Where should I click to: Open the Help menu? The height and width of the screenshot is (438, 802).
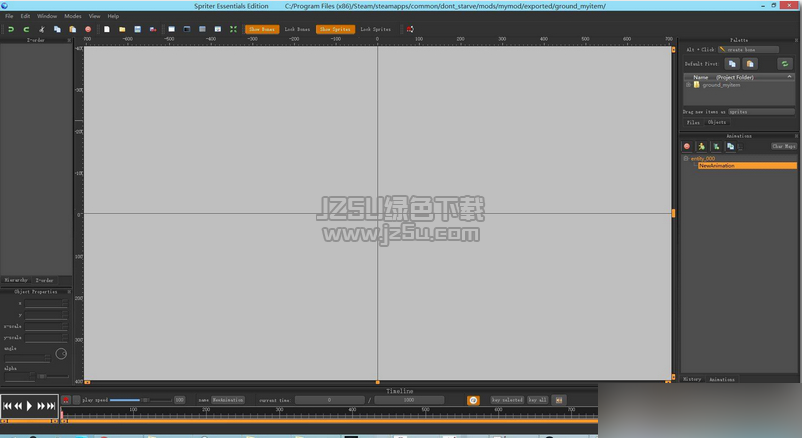(113, 16)
